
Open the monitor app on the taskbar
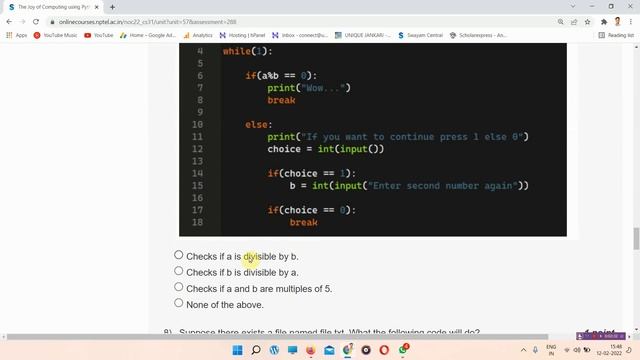point(293,350)
